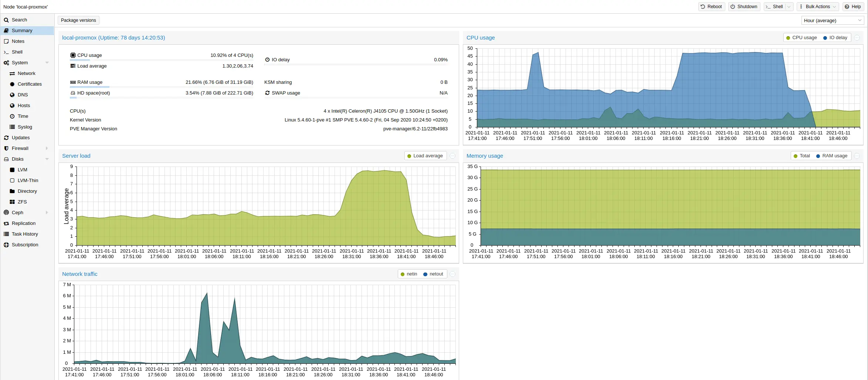Click the CPU usage chart undo-zoom button
This screenshot has width=868, height=380.
(x=857, y=38)
